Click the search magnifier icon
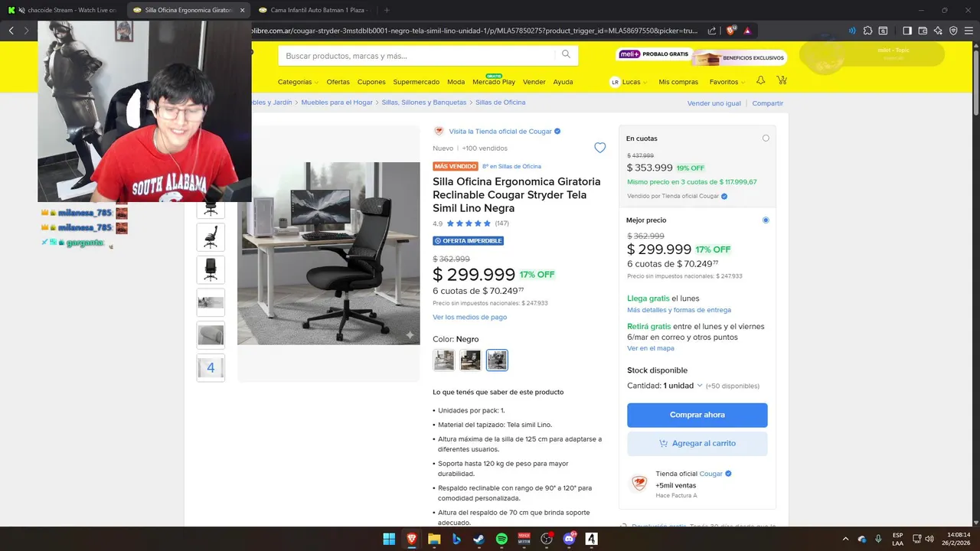Viewport: 980px width, 551px height. tap(566, 54)
